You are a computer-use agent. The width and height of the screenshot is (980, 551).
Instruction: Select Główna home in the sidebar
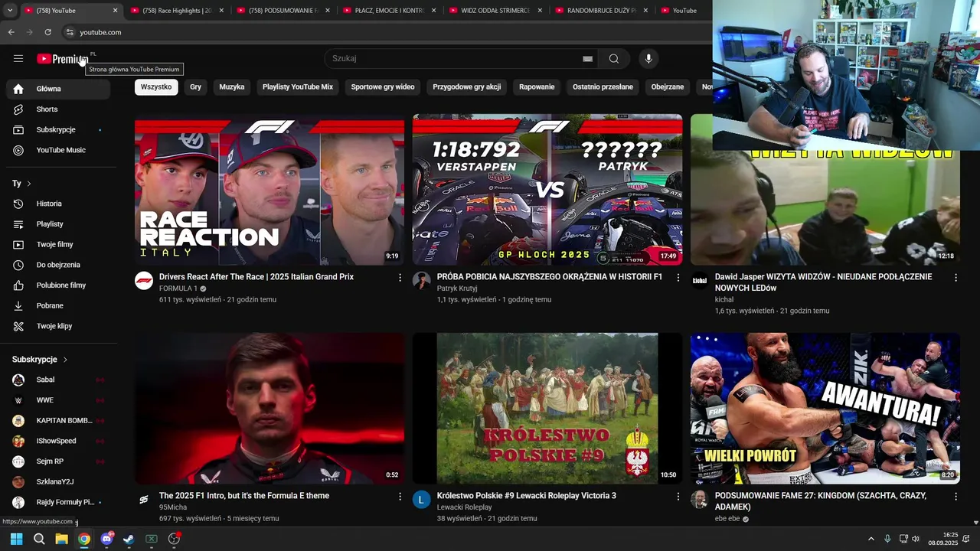58,89
